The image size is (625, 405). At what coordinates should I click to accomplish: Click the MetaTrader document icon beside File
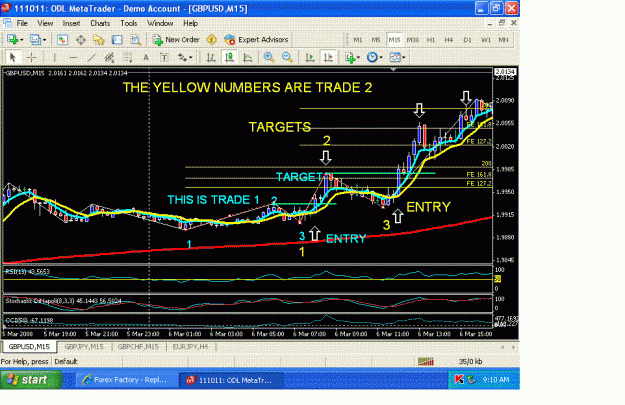coord(7,23)
